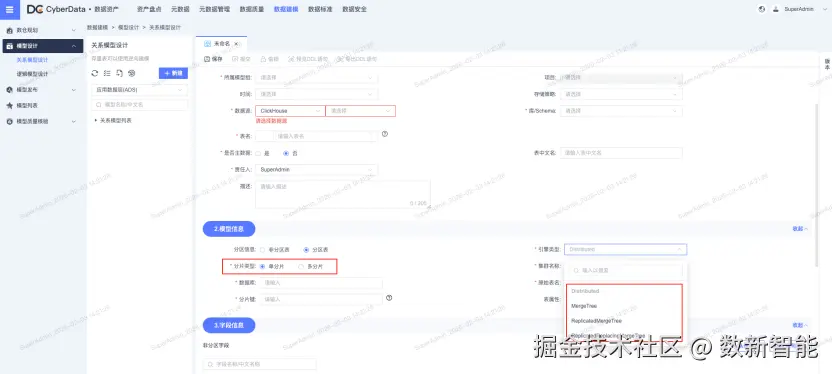This screenshot has height=374, width=832.
Task: Open the 资产盘点 top menu
Action: [x=148, y=9]
